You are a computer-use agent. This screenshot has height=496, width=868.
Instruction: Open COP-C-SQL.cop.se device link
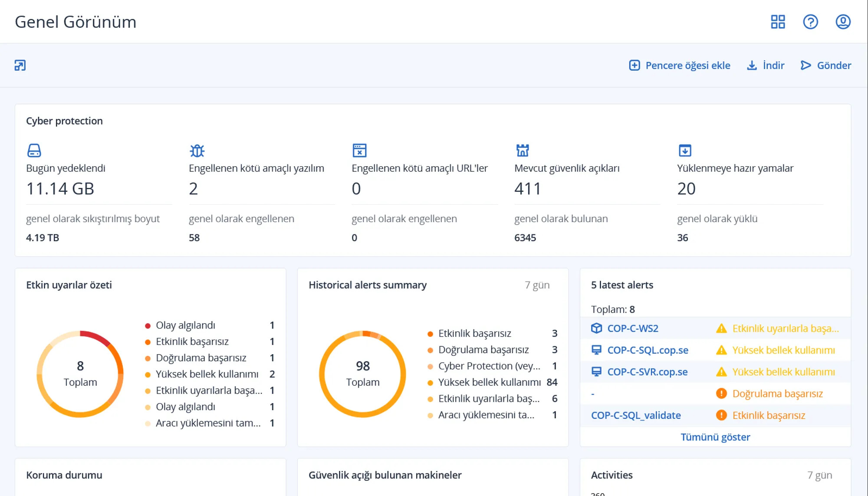(648, 350)
